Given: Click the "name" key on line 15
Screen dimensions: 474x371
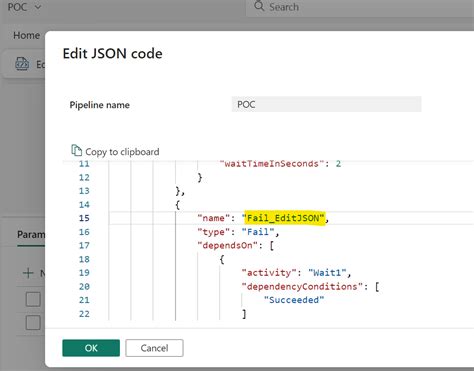Looking at the screenshot, I should 213,218.
